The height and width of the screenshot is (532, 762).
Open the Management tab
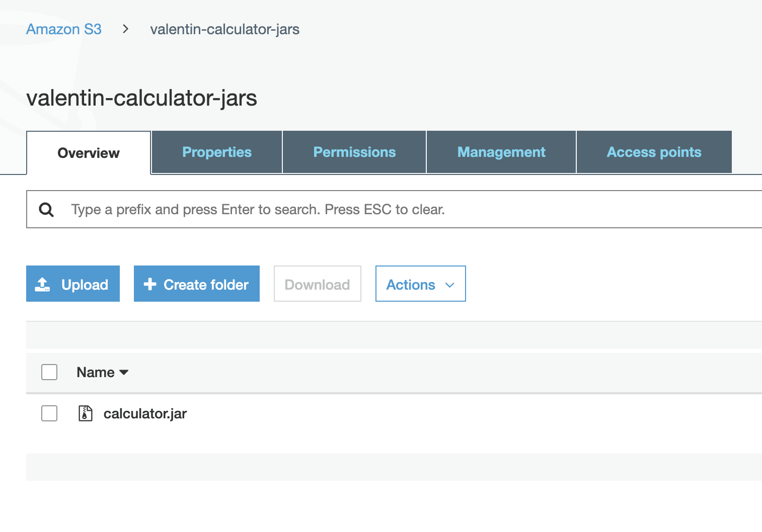tap(501, 152)
